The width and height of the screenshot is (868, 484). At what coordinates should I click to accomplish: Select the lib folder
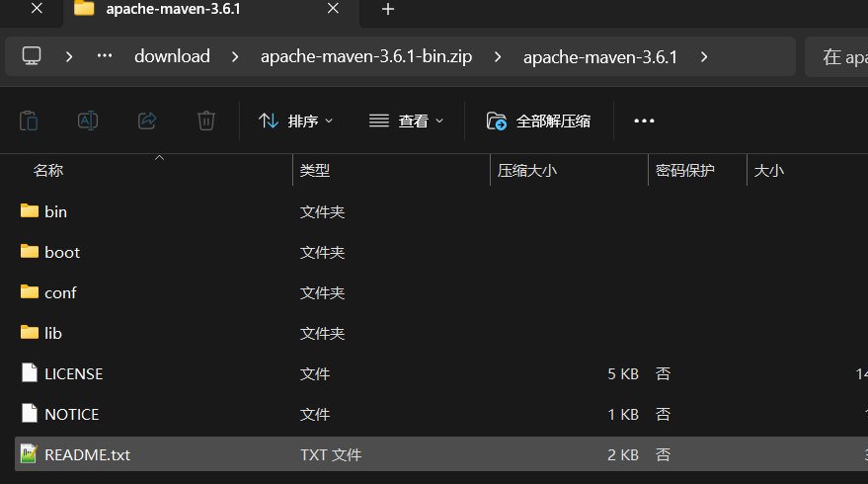click(53, 333)
